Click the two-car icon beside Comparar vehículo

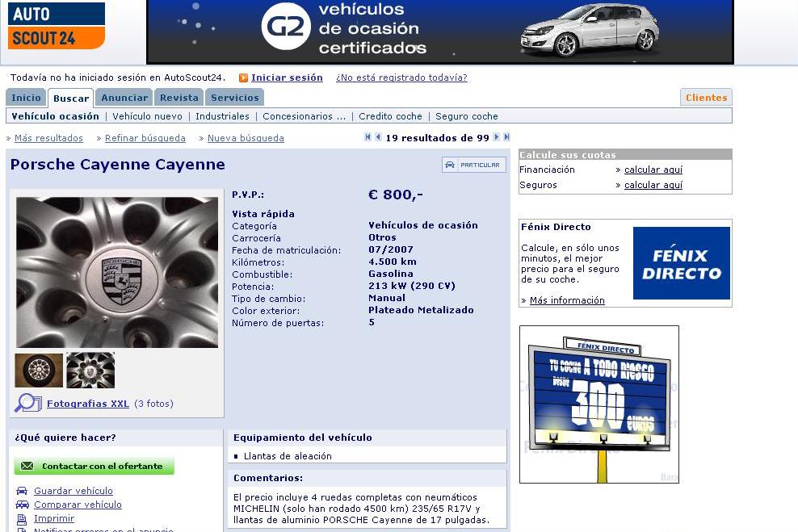(22, 505)
